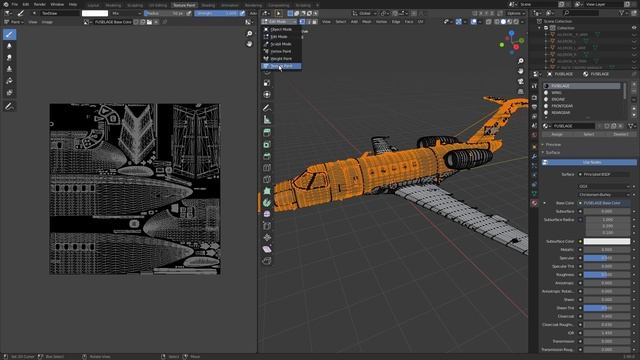Open the Mesh menu in viewport header

(x=367, y=22)
